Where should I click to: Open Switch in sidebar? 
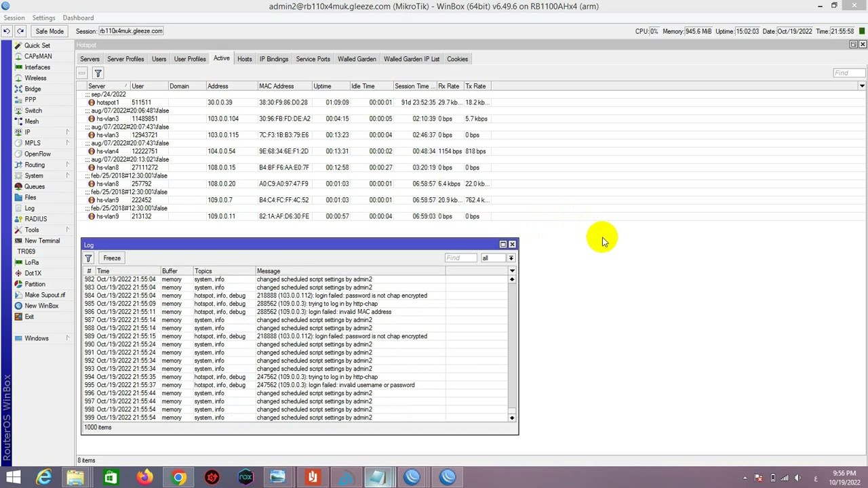point(33,110)
